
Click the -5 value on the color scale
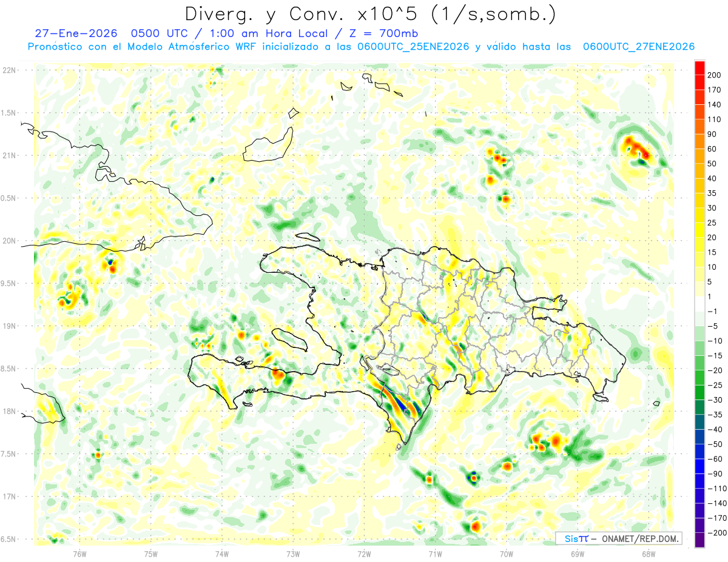[x=713, y=326]
